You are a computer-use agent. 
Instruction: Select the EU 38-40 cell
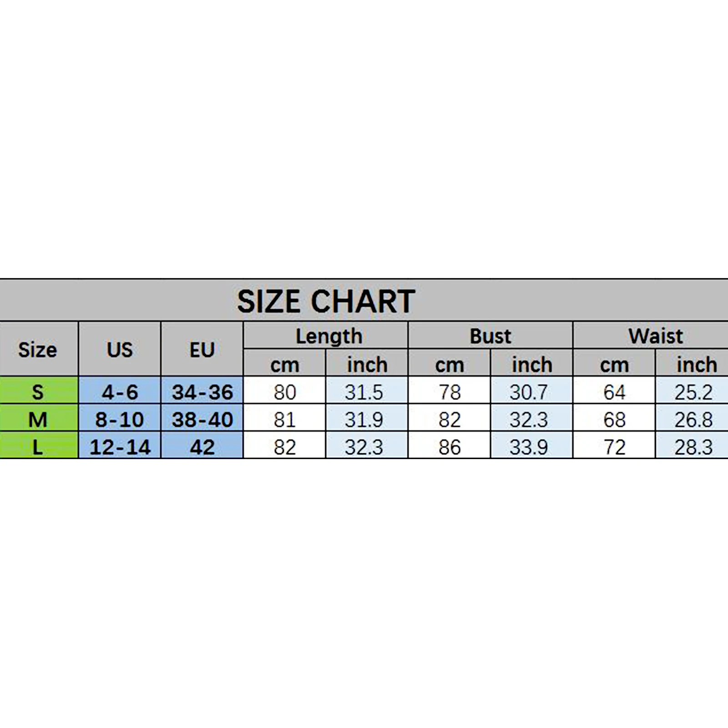(x=202, y=419)
